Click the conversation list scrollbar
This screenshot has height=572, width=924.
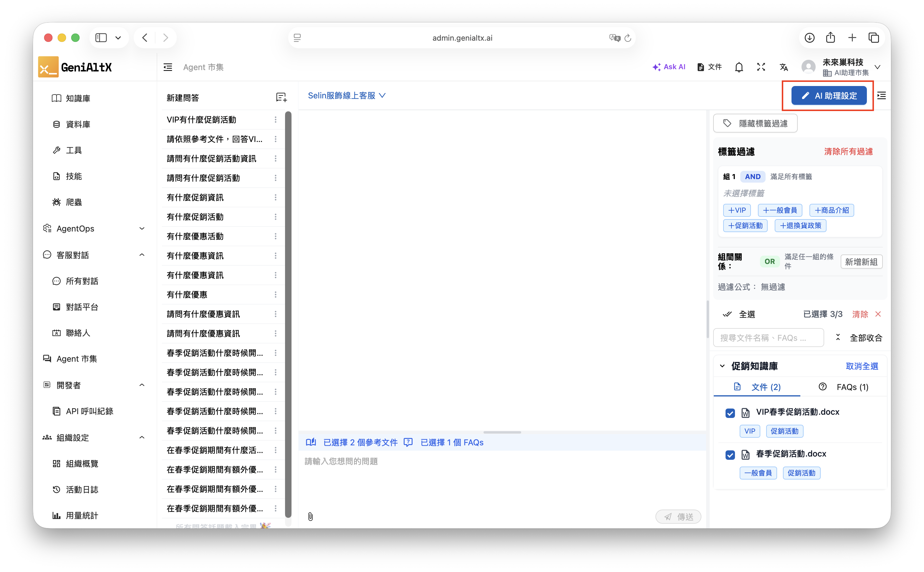288,314
